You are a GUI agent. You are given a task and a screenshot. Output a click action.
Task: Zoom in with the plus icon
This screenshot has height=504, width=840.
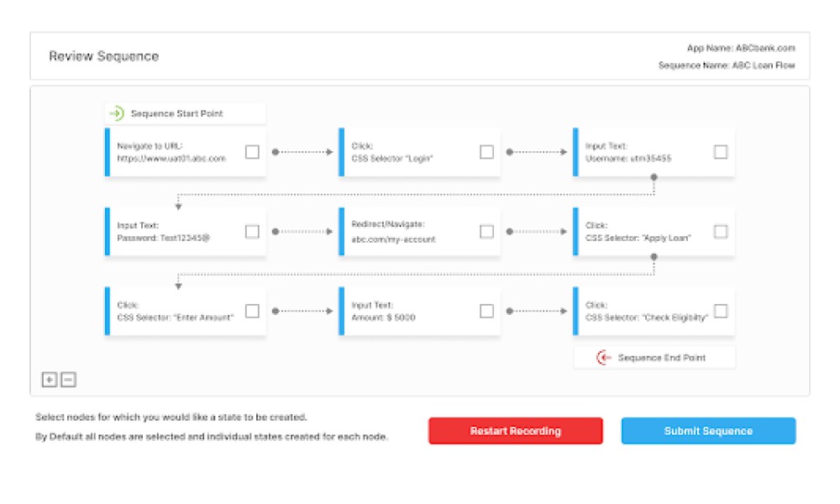[50, 380]
